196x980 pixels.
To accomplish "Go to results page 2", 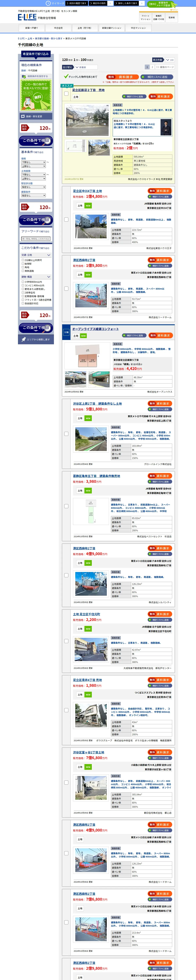I will tap(152, 67).
